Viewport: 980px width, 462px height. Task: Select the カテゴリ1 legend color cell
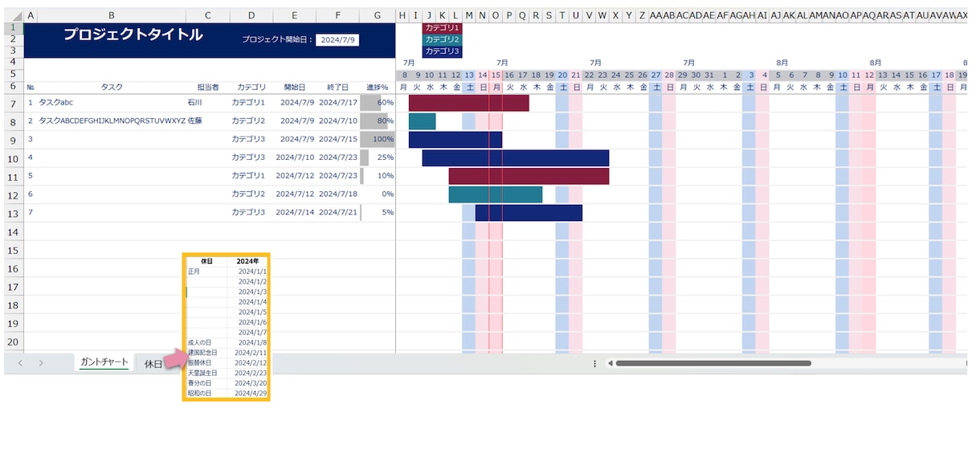click(442, 28)
